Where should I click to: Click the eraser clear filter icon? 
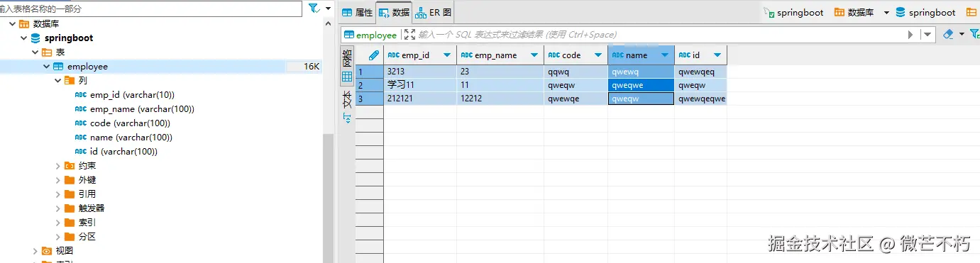948,34
